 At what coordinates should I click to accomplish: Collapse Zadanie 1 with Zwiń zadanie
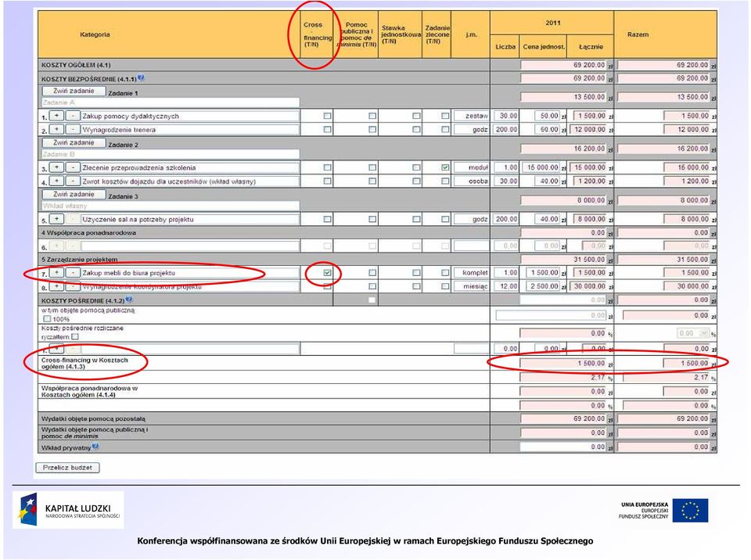[74, 91]
